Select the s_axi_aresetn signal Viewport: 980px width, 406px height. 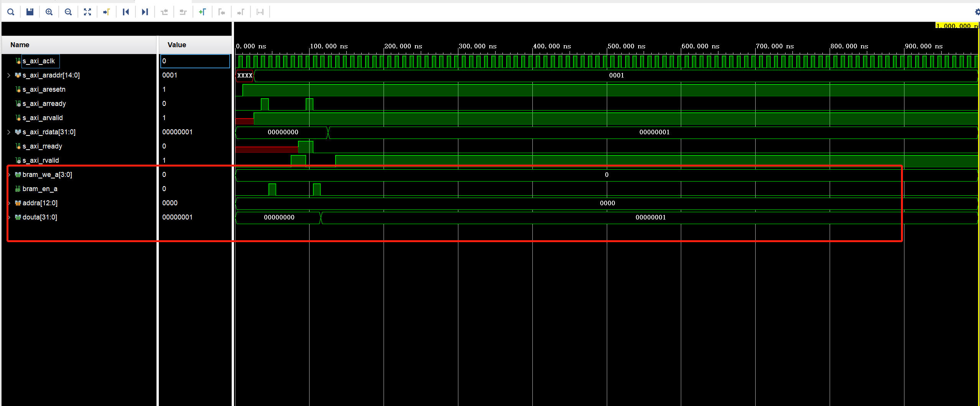[x=44, y=89]
